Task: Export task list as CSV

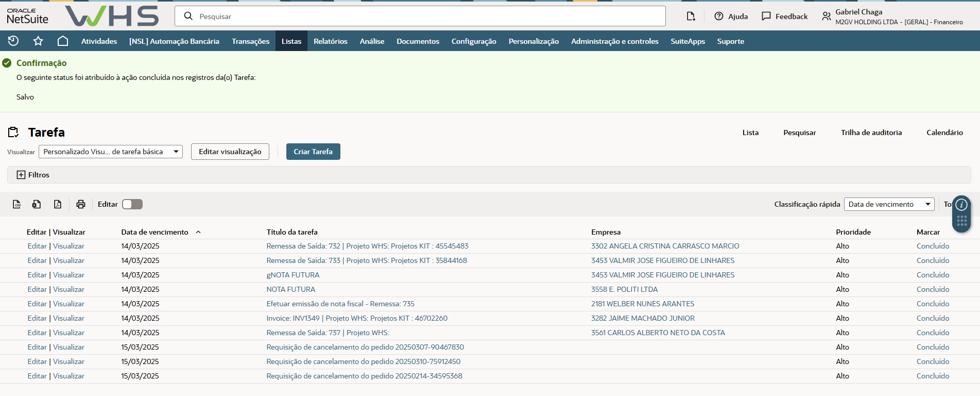Action: pos(17,204)
